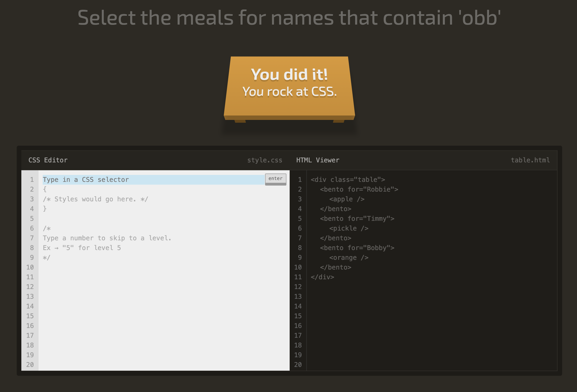Viewport: 577px width, 392px height.
Task: Select the bento for="Bobby" markup line
Action: (357, 247)
